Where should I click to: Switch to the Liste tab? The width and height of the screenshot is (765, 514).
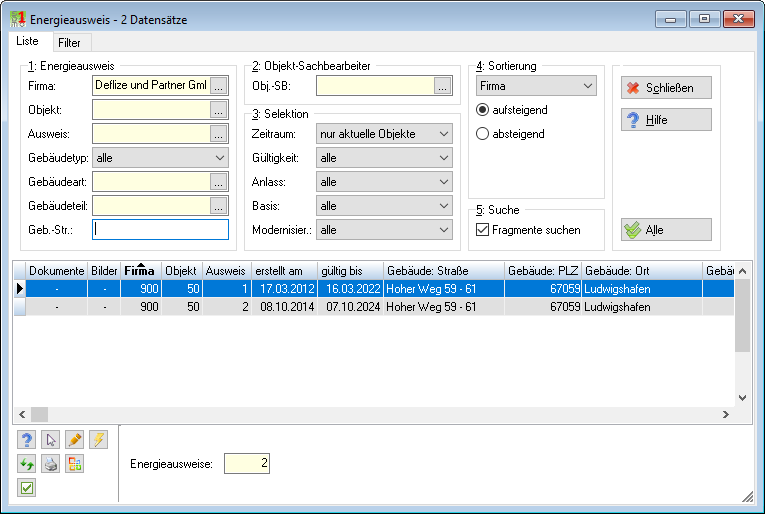pyautogui.click(x=27, y=41)
